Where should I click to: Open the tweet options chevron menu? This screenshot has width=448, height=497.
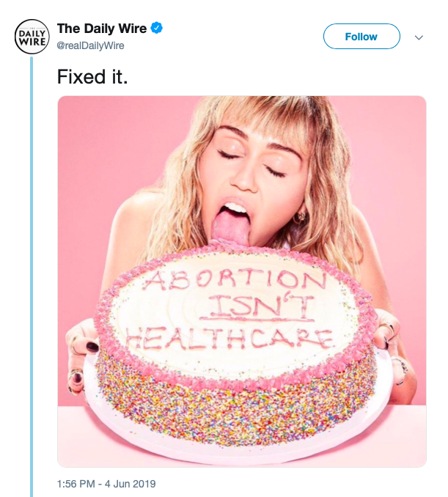(x=419, y=37)
